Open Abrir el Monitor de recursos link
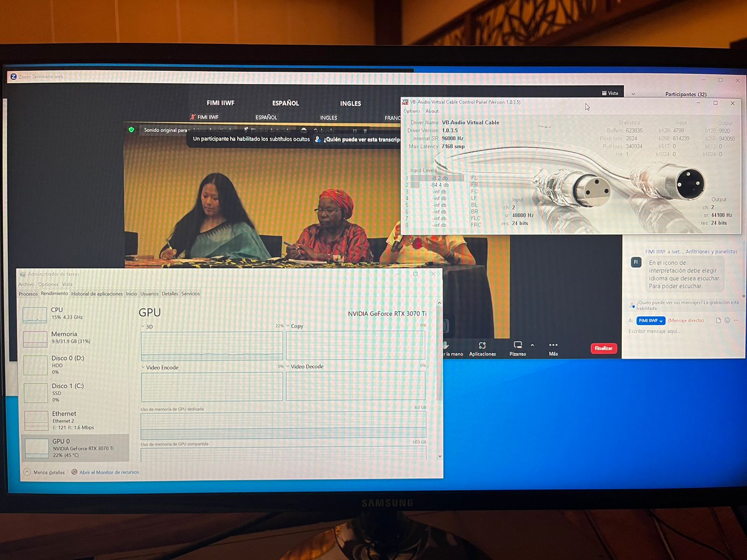The height and width of the screenshot is (560, 747). pos(109,472)
